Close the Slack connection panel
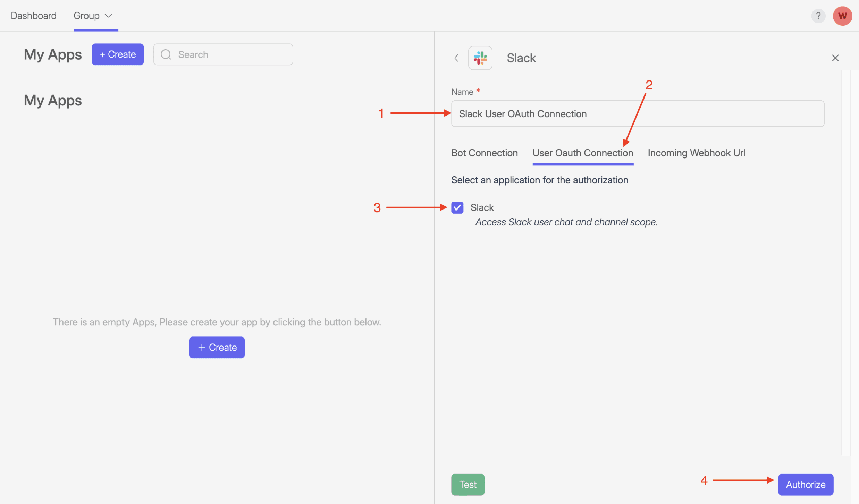Image resolution: width=859 pixels, height=504 pixels. 835,58
